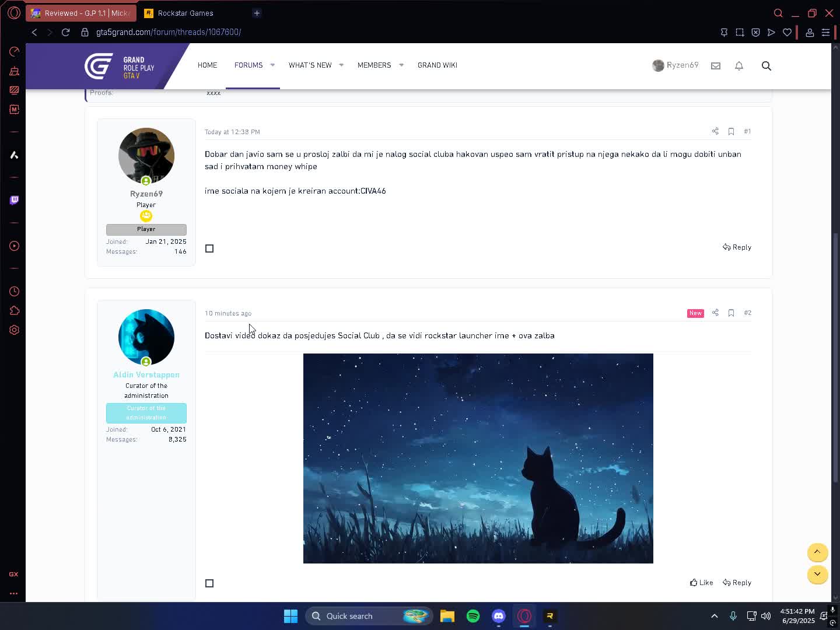Open the inbox envelope icon

click(x=715, y=66)
